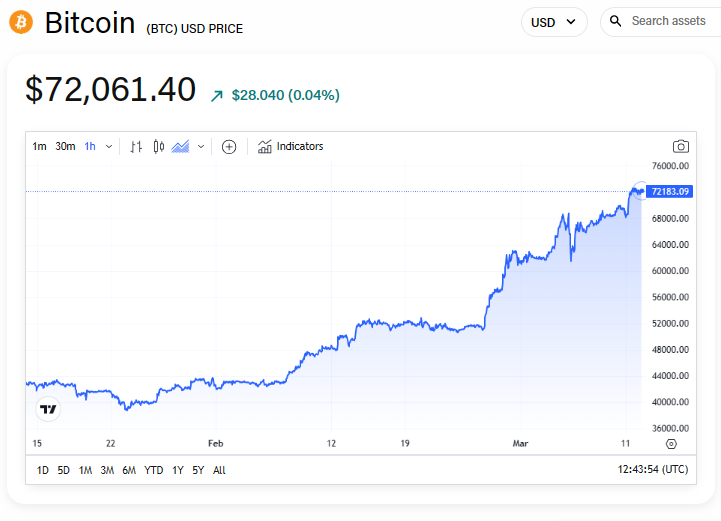Open chart settings icon below the price axis

coord(670,443)
